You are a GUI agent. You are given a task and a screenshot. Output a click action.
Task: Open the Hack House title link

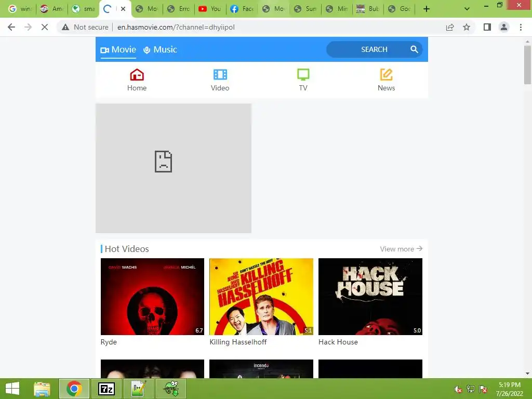coord(338,342)
